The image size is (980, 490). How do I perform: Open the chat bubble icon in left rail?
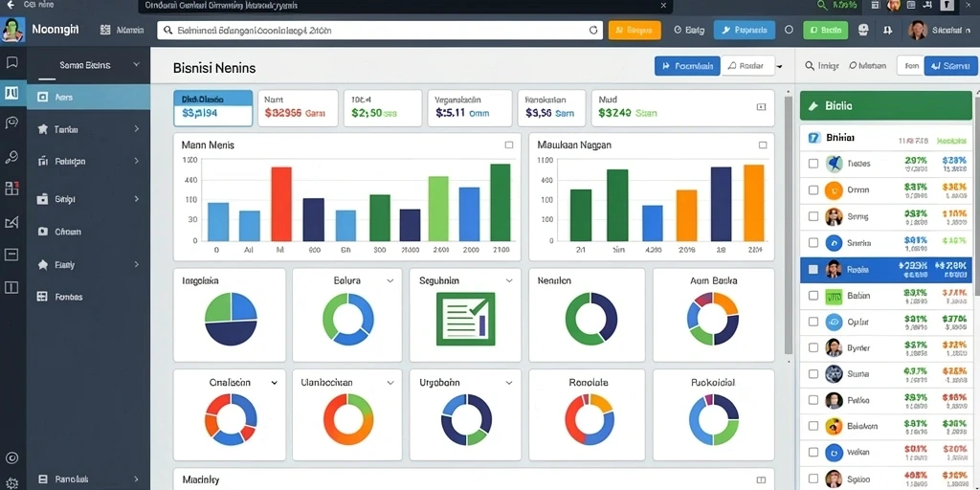11,123
